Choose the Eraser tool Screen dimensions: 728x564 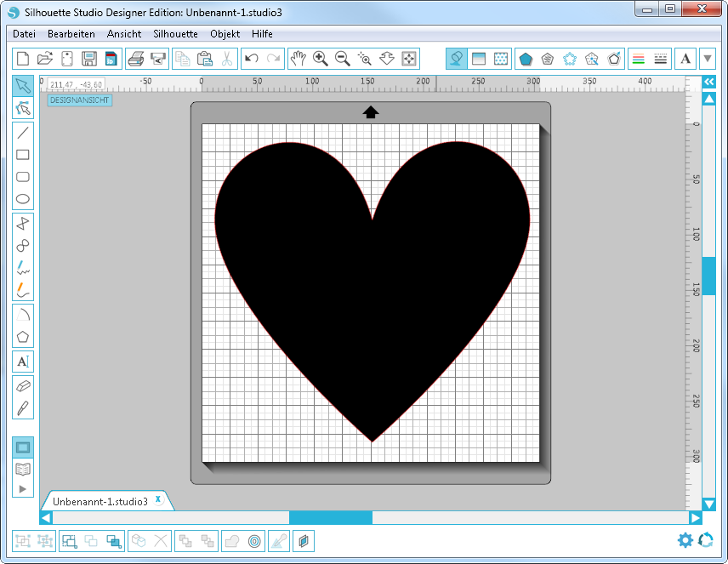[23, 385]
